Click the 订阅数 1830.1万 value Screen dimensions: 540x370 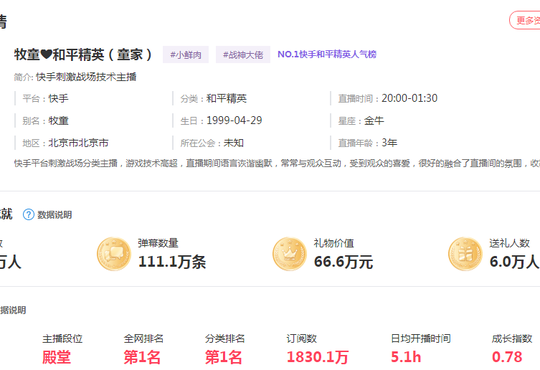pyautogui.click(x=318, y=357)
